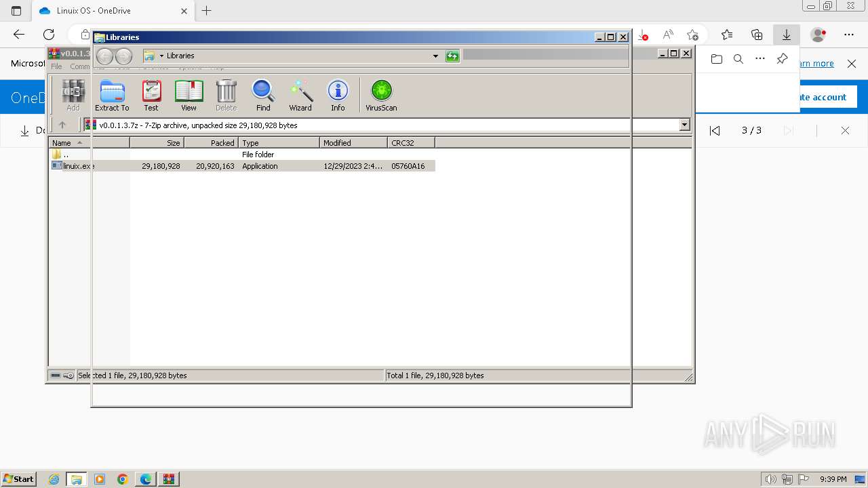Sort by the Size column header
Image resolution: width=868 pixels, height=488 pixels.
point(157,143)
